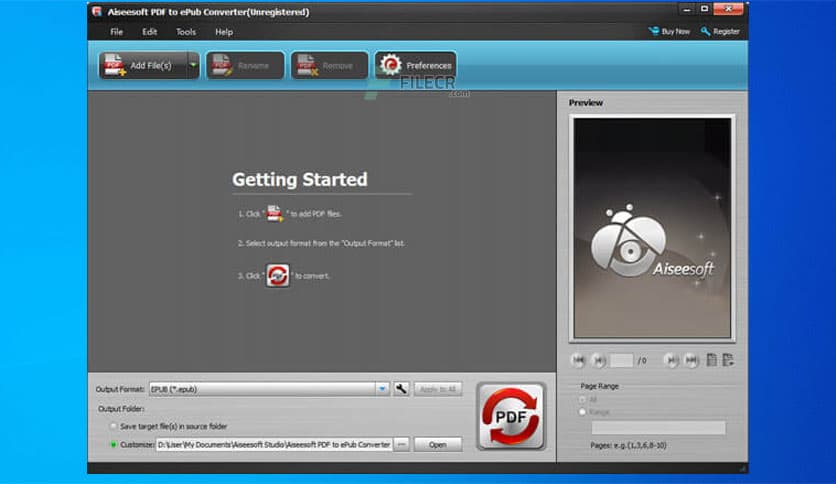Click the Aiseesoft preview thumbnail
The height and width of the screenshot is (484, 836).
652,228
